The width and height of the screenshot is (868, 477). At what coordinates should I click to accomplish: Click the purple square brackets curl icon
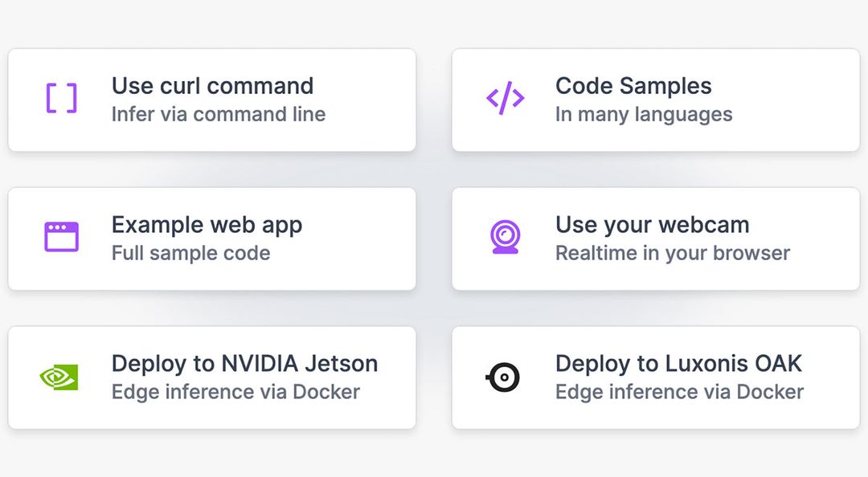click(x=61, y=99)
